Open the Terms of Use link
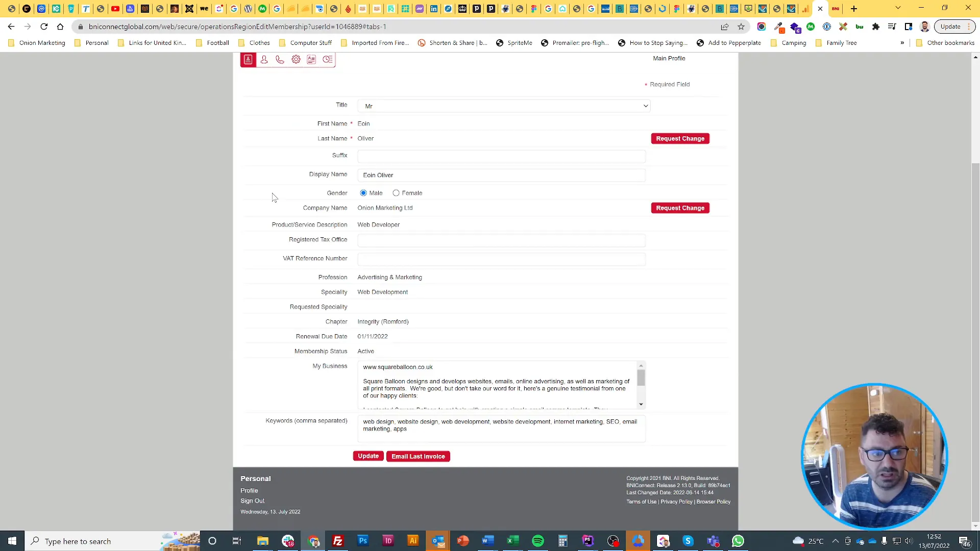Screen dimensions: 980x551 641,502
